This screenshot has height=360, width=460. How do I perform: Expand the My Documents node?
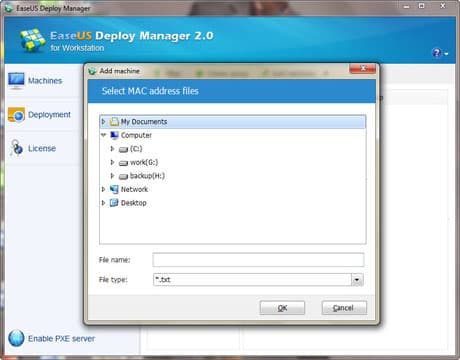point(103,122)
